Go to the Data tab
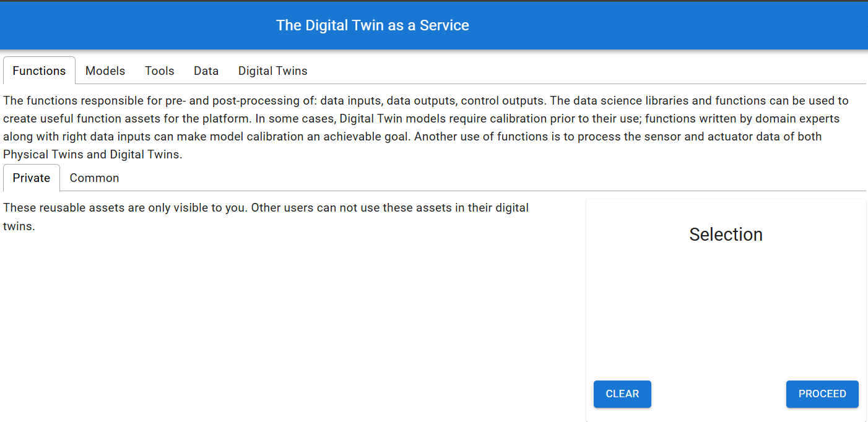The height and width of the screenshot is (422, 868). (x=206, y=71)
